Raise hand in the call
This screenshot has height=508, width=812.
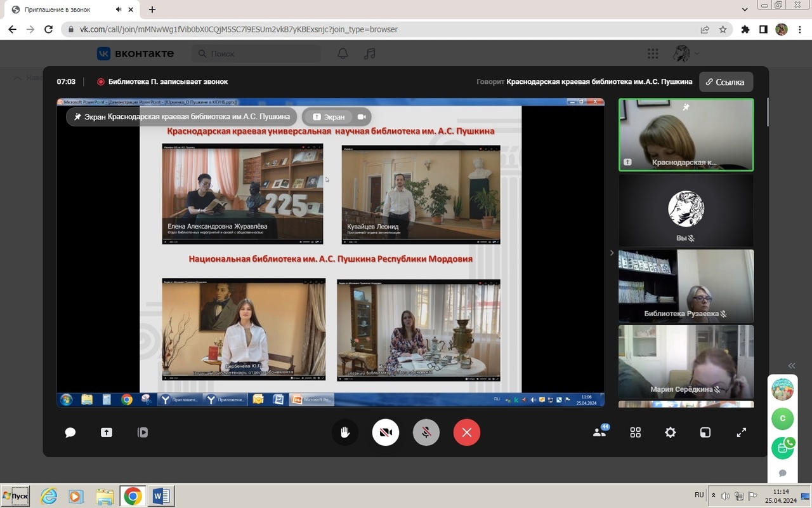[345, 432]
